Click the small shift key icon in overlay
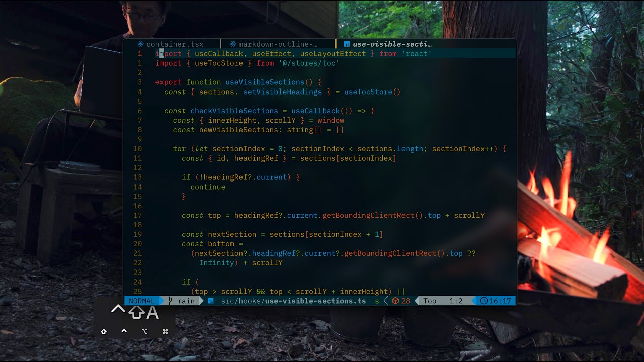 pyautogui.click(x=104, y=331)
